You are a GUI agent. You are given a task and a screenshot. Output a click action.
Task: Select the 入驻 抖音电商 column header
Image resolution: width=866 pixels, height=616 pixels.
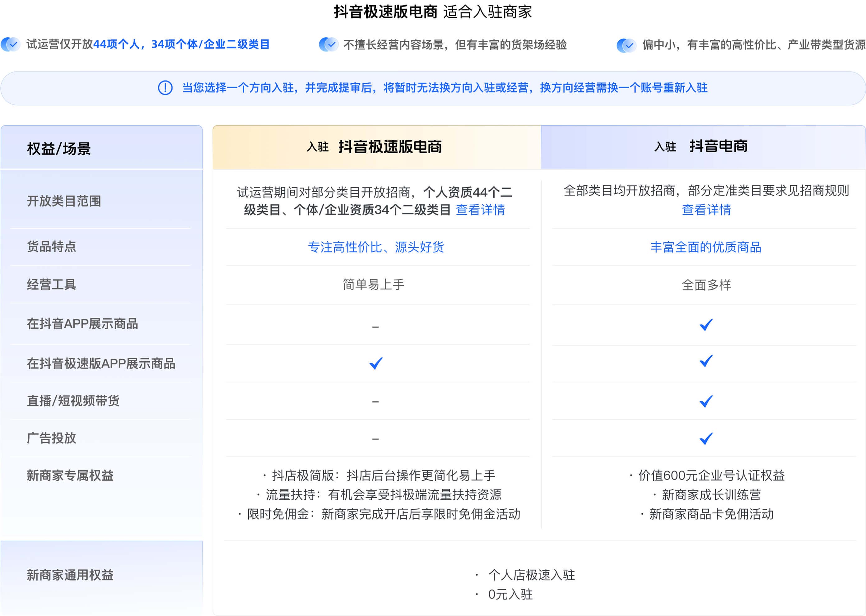click(703, 147)
